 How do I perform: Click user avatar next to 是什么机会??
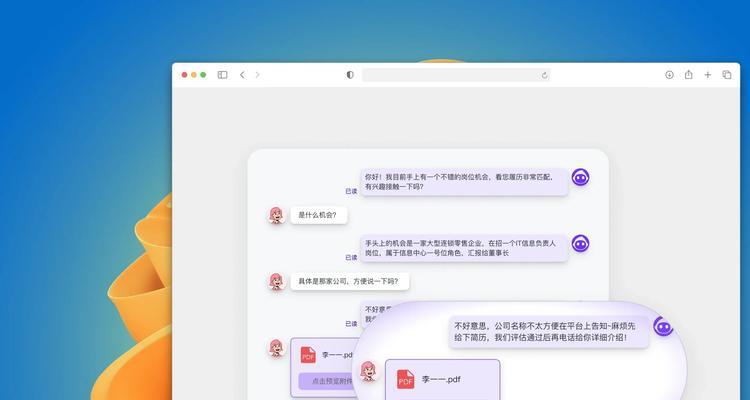[276, 215]
